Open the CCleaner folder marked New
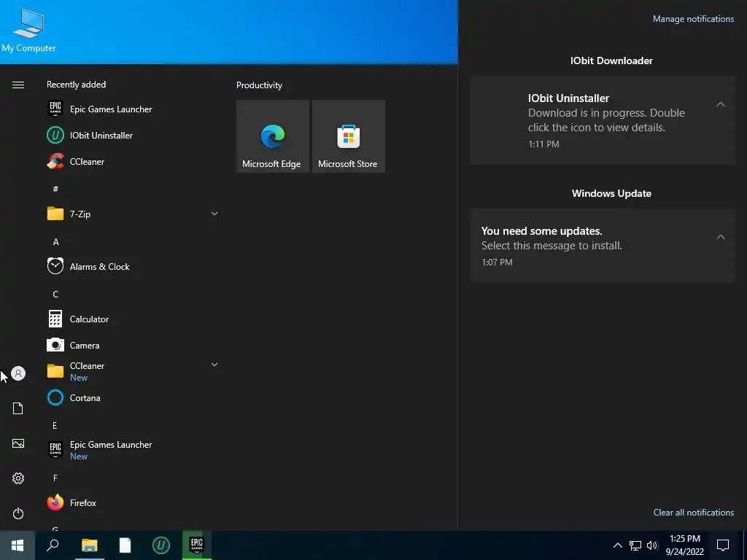 [133, 371]
